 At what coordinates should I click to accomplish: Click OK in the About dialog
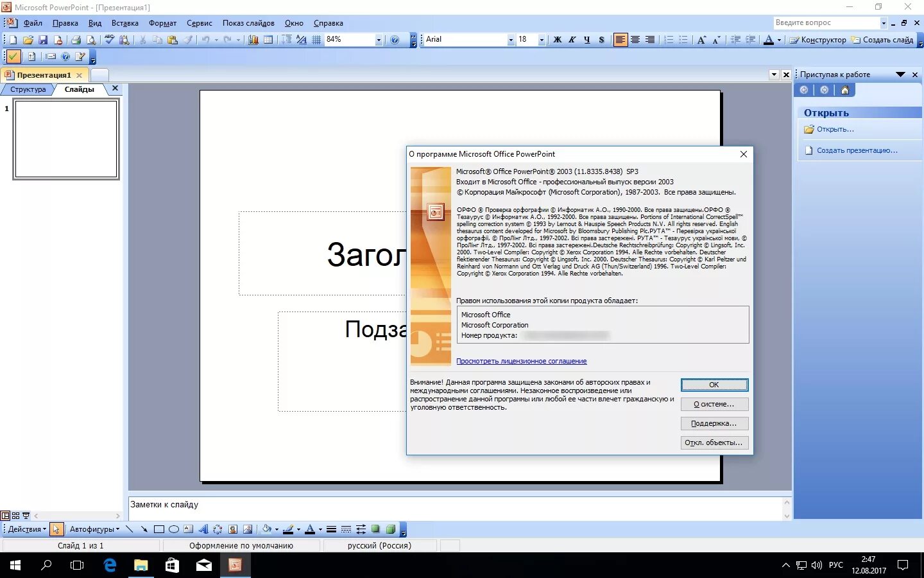(x=714, y=385)
